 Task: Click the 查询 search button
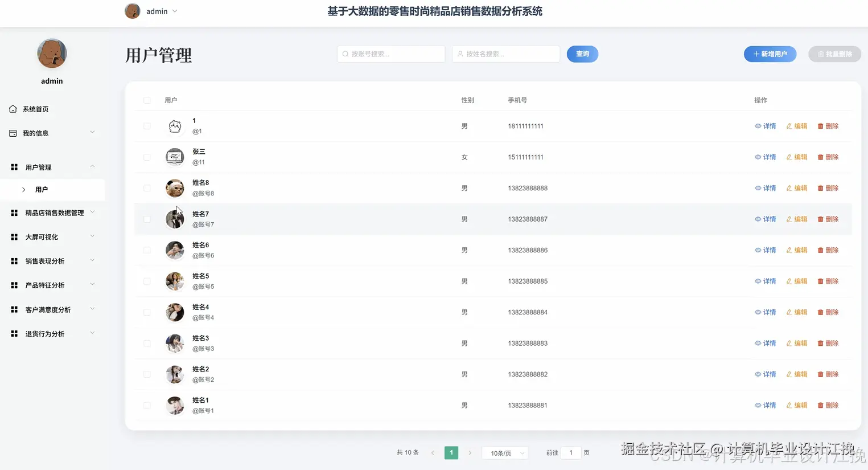click(x=582, y=54)
